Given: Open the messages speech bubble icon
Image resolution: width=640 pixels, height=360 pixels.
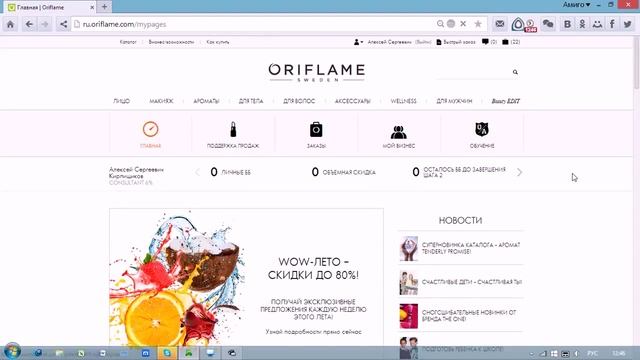Looking at the screenshot, I should pos(485,42).
